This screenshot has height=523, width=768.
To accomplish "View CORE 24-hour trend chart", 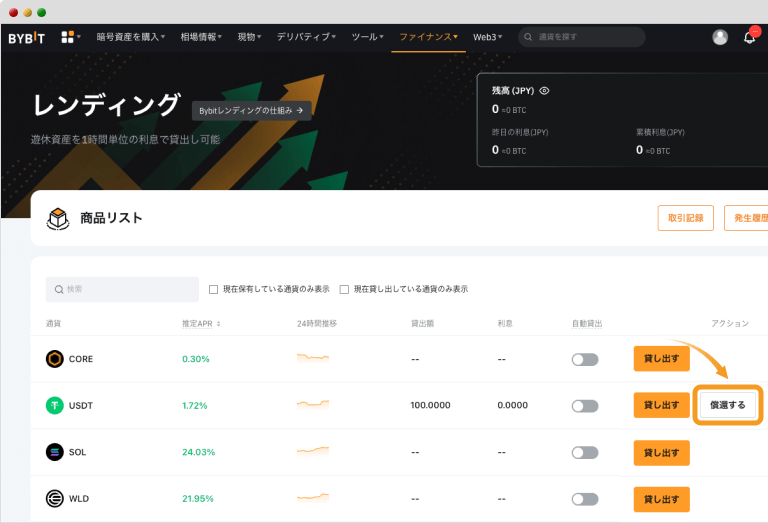I will click(312, 357).
